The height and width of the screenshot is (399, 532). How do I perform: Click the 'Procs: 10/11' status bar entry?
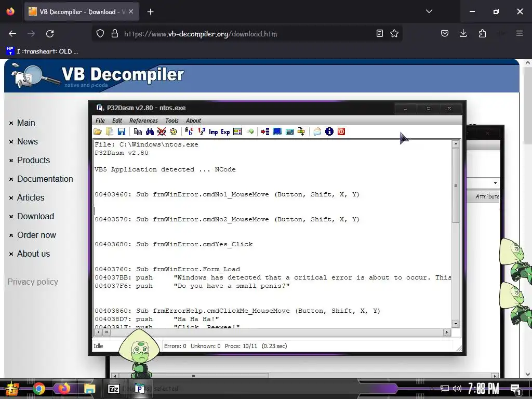click(x=241, y=346)
